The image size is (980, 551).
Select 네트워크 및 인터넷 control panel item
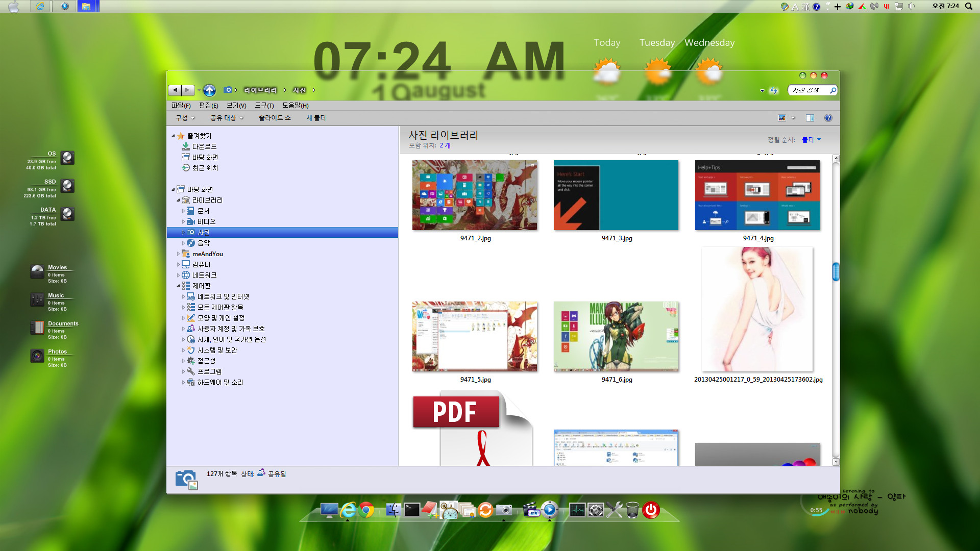223,296
